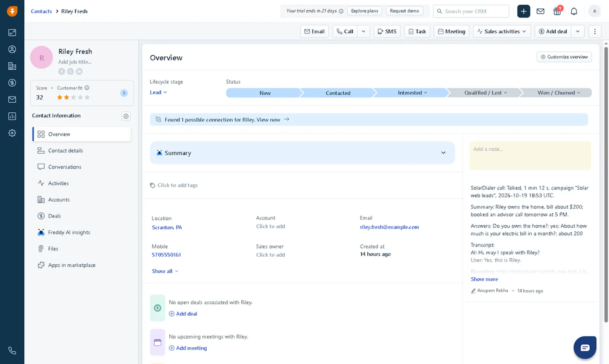Viewport: 609px width, 364px height.
Task: Open the chat support bubble
Action: [585, 348]
